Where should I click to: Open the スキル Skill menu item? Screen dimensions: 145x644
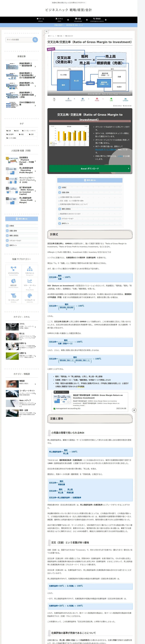(x=59, y=20)
